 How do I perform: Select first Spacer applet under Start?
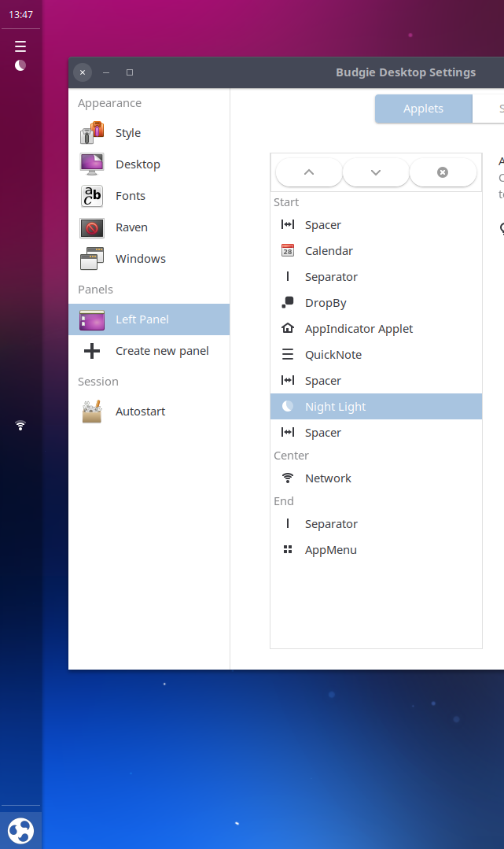pos(376,225)
